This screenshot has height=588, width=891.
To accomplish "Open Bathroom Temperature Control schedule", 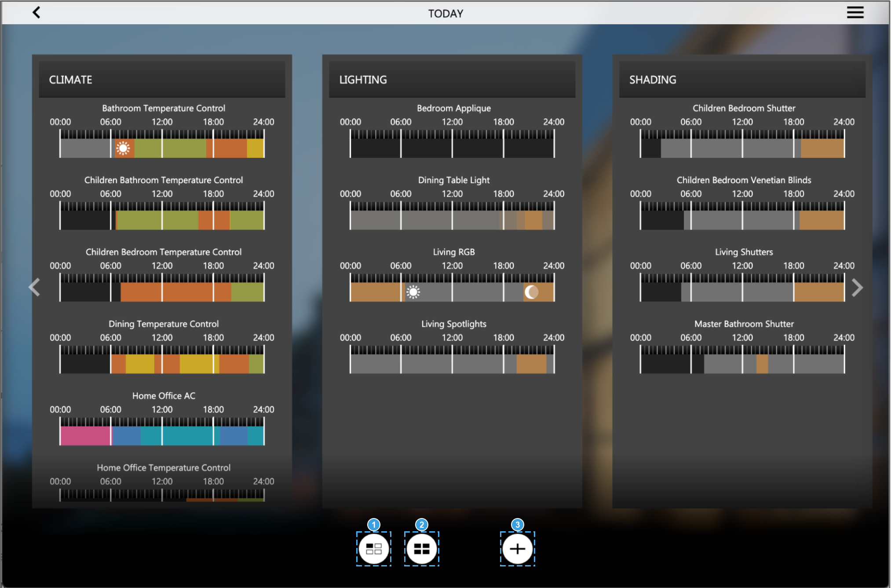I will (x=164, y=108).
